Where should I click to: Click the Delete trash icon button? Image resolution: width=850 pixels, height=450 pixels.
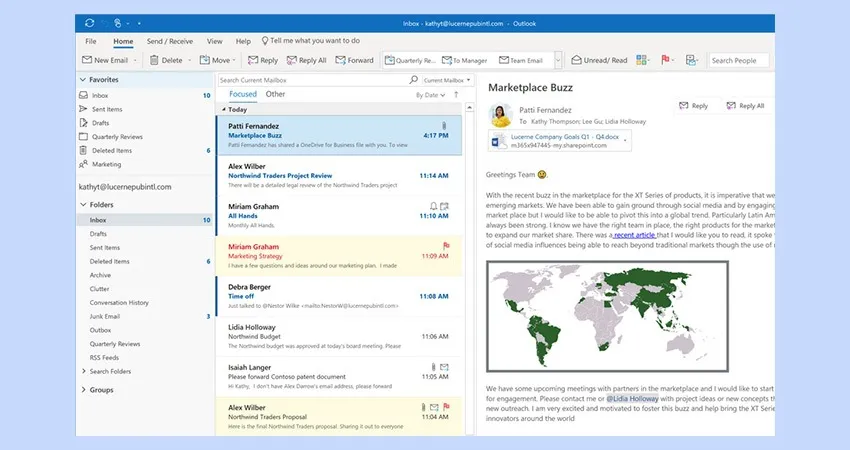pos(166,60)
